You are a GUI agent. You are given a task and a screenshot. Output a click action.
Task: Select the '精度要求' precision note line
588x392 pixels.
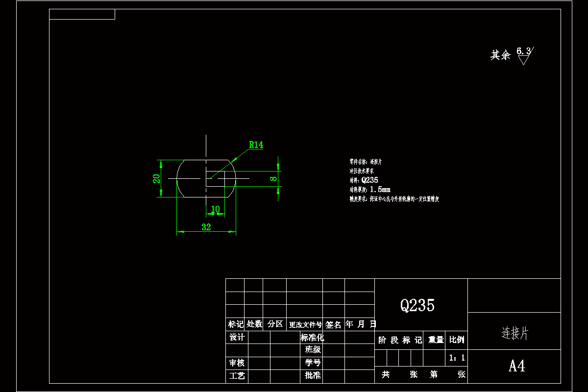coord(394,199)
